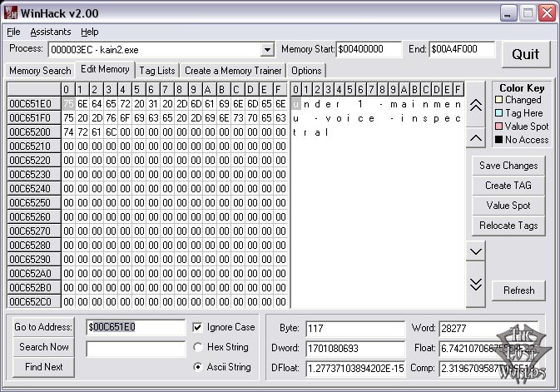
Task: Click the Byte value field
Action: [355, 329]
